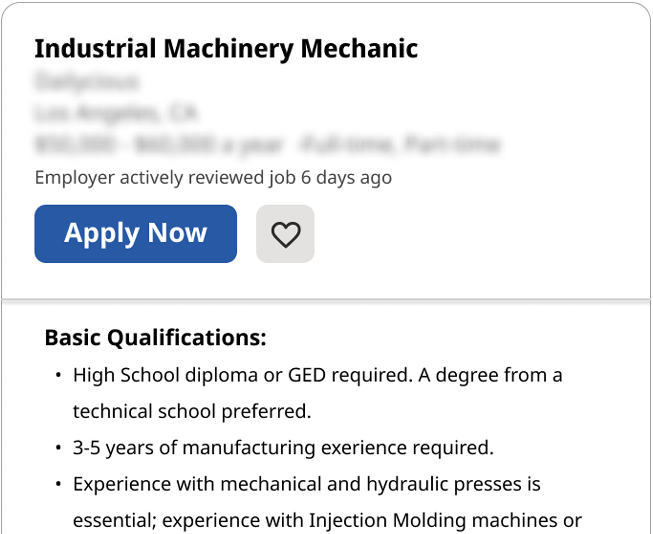The image size is (653, 534).
Task: Save job with the heart icon
Action: pyautogui.click(x=285, y=234)
